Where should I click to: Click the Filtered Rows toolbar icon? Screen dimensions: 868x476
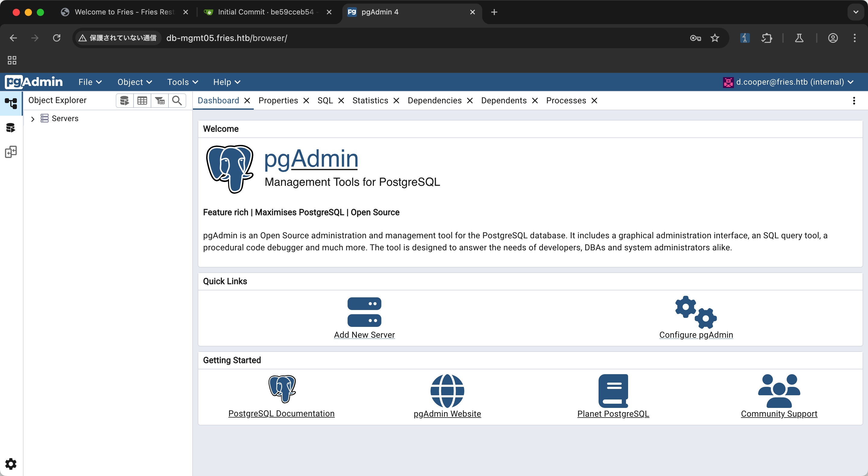point(160,100)
